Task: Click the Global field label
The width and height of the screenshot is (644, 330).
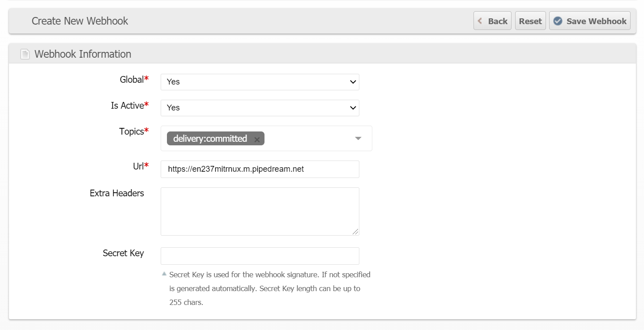Action: [132, 80]
